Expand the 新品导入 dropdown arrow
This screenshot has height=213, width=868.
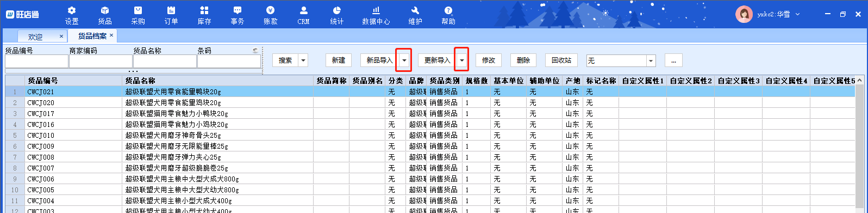404,60
